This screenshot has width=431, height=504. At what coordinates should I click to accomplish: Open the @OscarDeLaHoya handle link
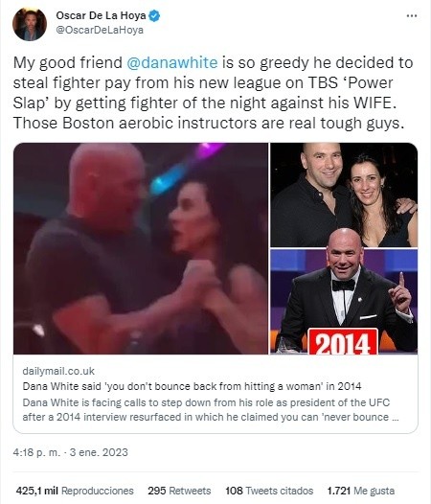(100, 30)
